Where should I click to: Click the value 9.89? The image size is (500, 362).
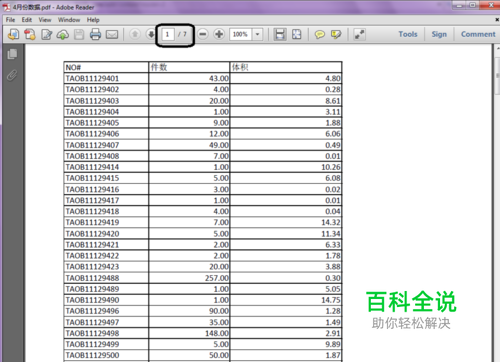pos(333,344)
